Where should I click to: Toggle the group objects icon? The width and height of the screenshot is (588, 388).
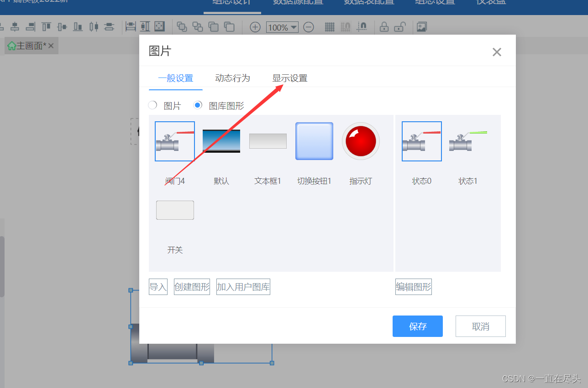tap(182, 27)
